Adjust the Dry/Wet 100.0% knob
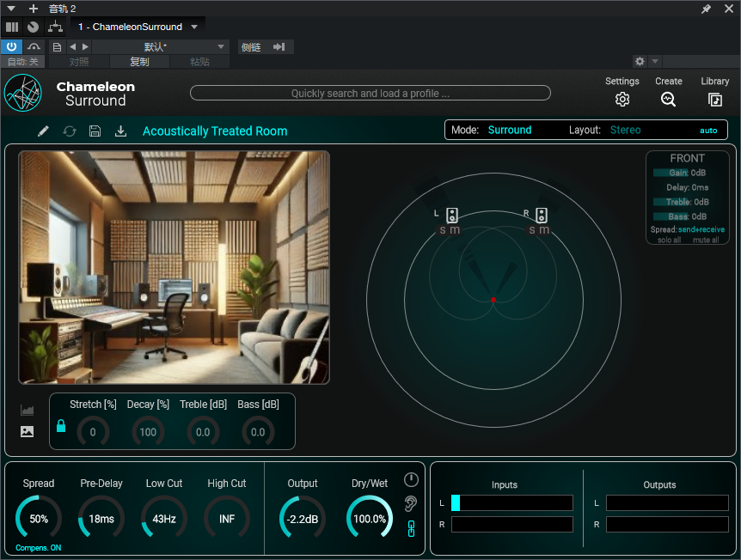 click(x=370, y=519)
